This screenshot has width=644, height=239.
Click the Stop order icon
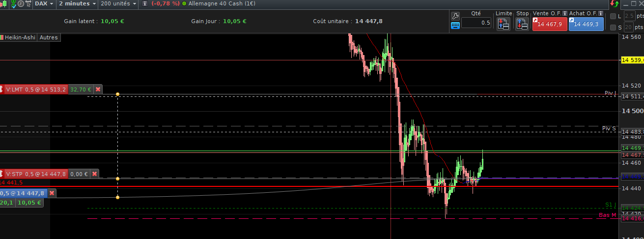523,24
